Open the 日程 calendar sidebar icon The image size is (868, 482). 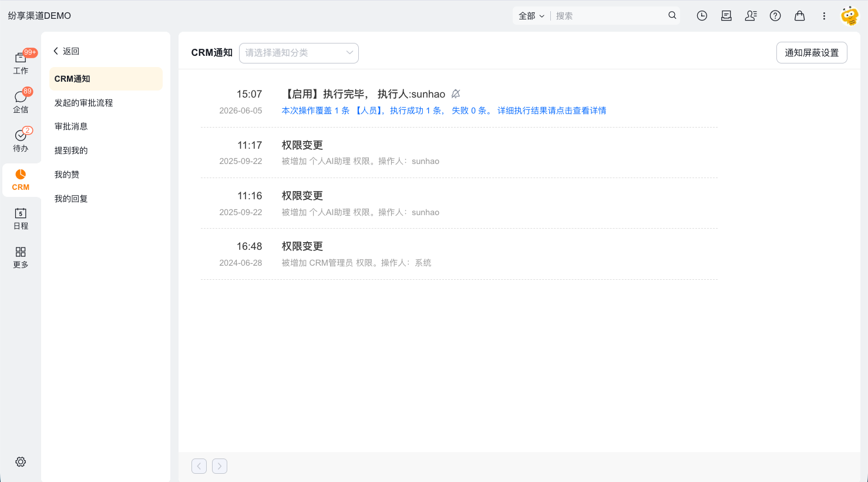click(x=21, y=218)
